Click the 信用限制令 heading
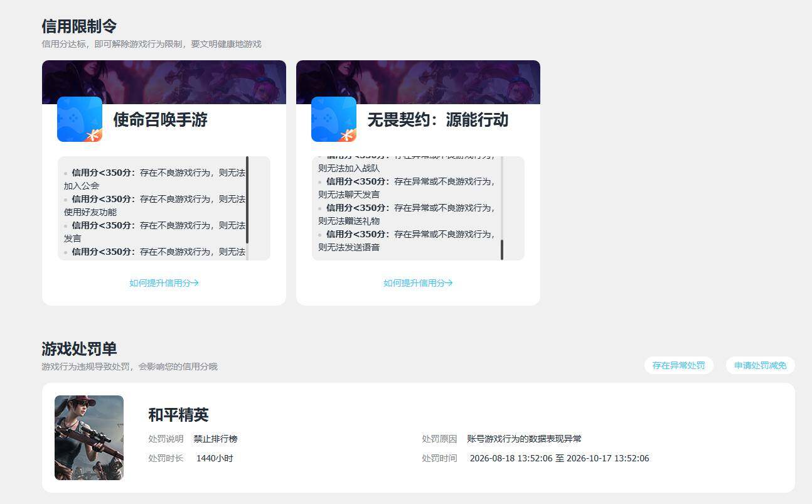This screenshot has height=504, width=812. [79, 26]
